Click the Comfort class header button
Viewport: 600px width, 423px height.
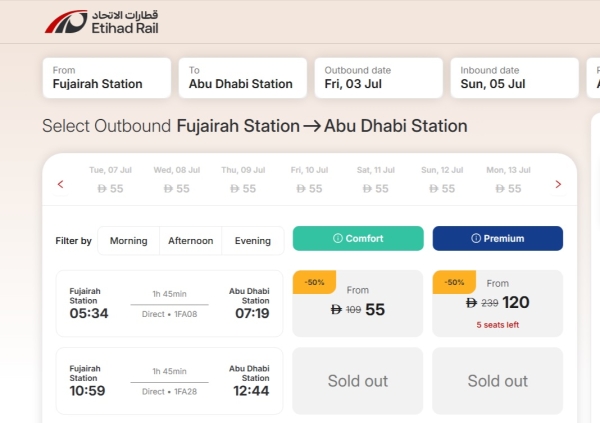tap(358, 238)
